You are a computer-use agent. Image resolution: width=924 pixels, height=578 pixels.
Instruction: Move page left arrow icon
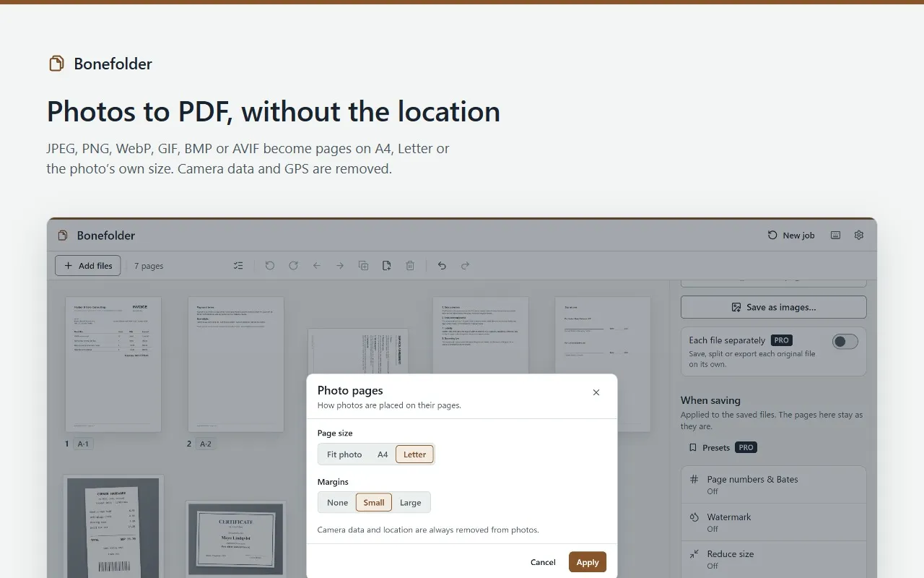[317, 266]
